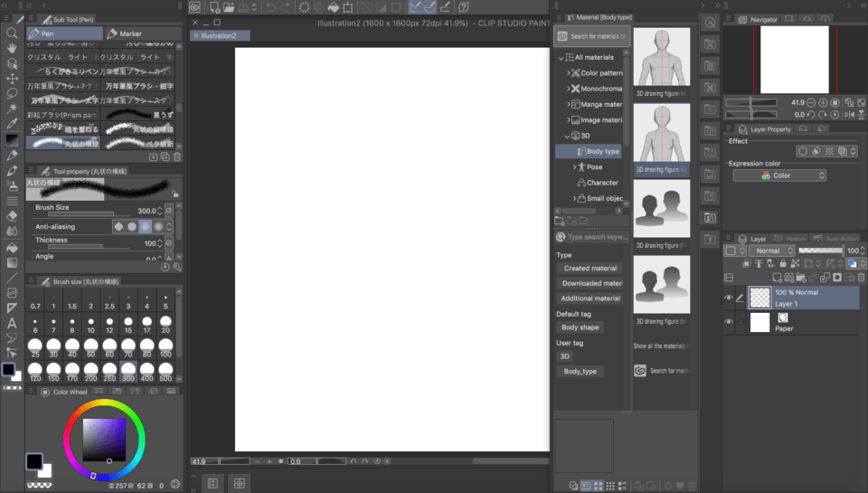868x493 pixels.
Task: Click the New document icon in command bar
Action: click(214, 7)
